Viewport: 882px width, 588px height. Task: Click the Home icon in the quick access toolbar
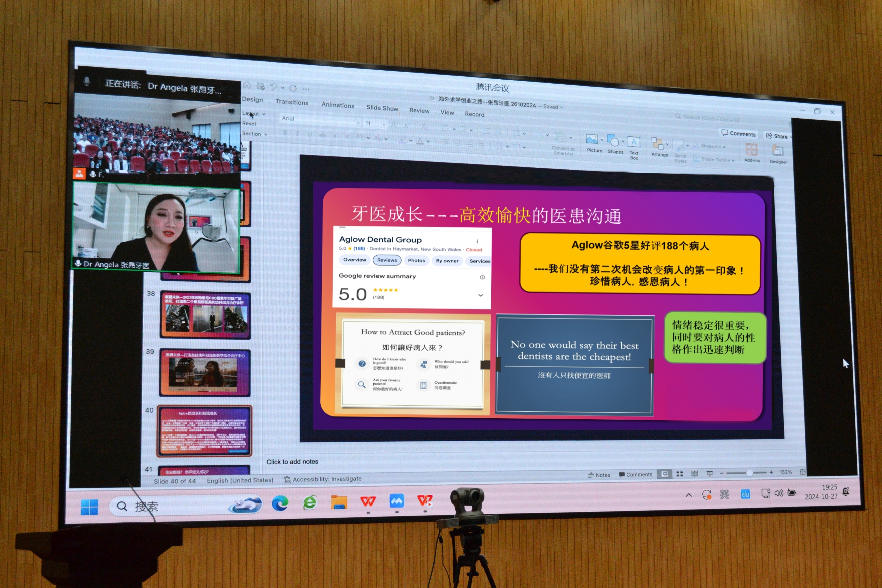tap(247, 85)
